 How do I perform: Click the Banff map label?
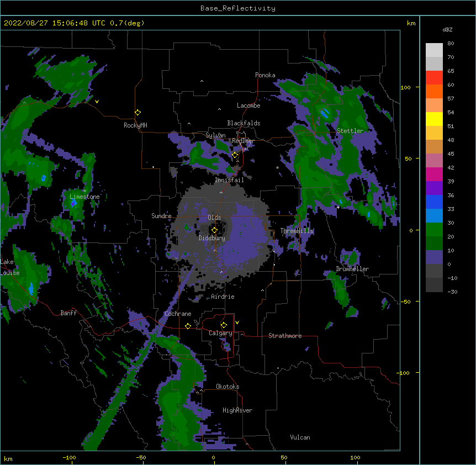[x=68, y=313]
